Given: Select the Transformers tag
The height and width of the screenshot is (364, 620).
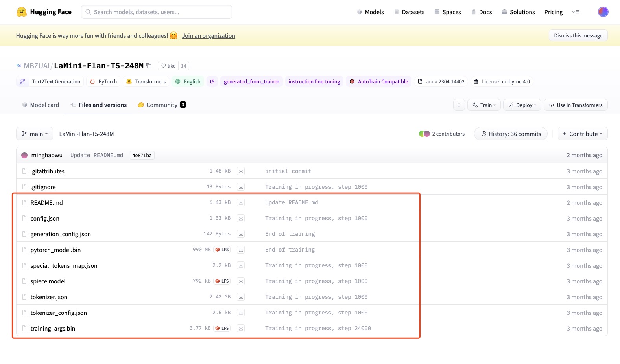Looking at the screenshot, I should 146,81.
